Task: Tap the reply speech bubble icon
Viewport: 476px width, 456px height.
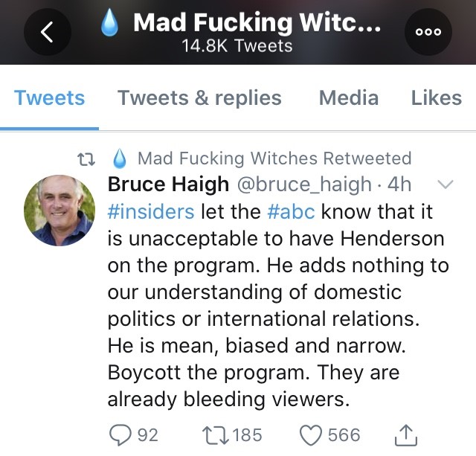Action: point(118,434)
